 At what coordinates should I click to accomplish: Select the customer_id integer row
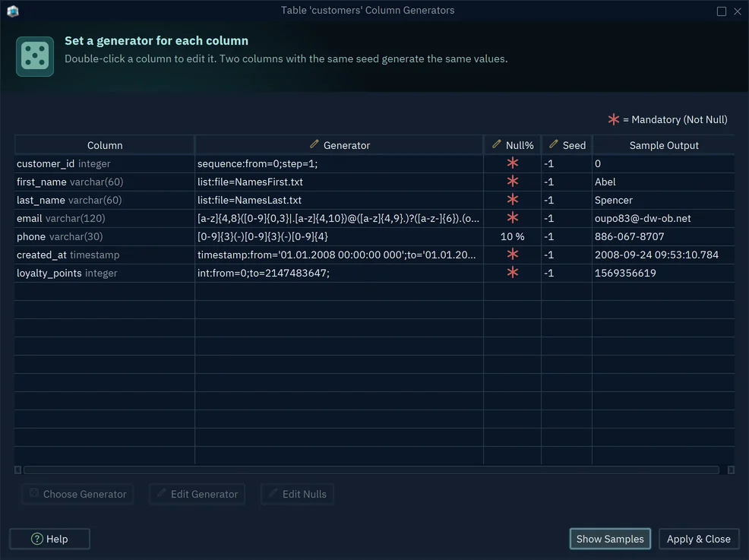(374, 163)
